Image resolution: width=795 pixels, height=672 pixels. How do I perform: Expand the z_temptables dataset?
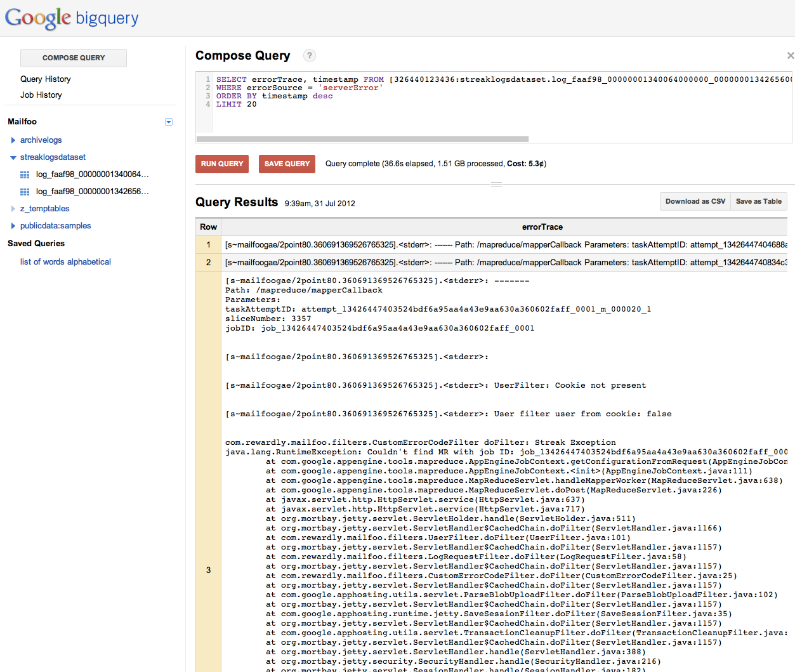pyautogui.click(x=13, y=209)
